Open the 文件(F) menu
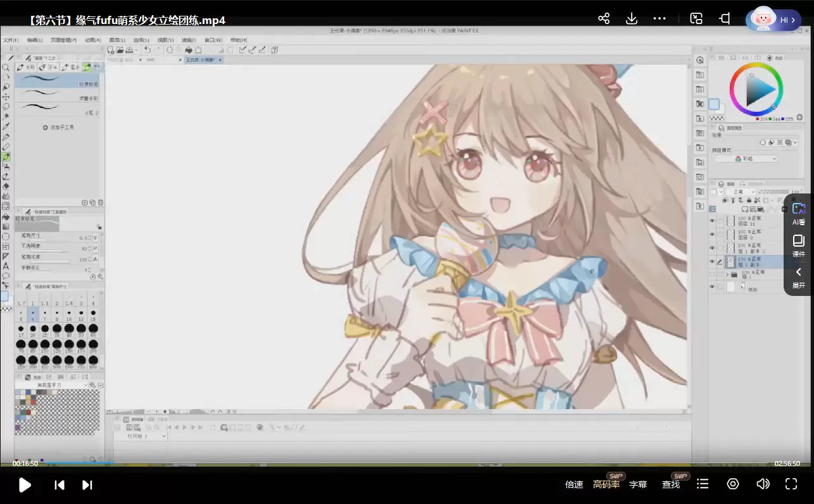This screenshot has width=814, height=504. point(10,40)
